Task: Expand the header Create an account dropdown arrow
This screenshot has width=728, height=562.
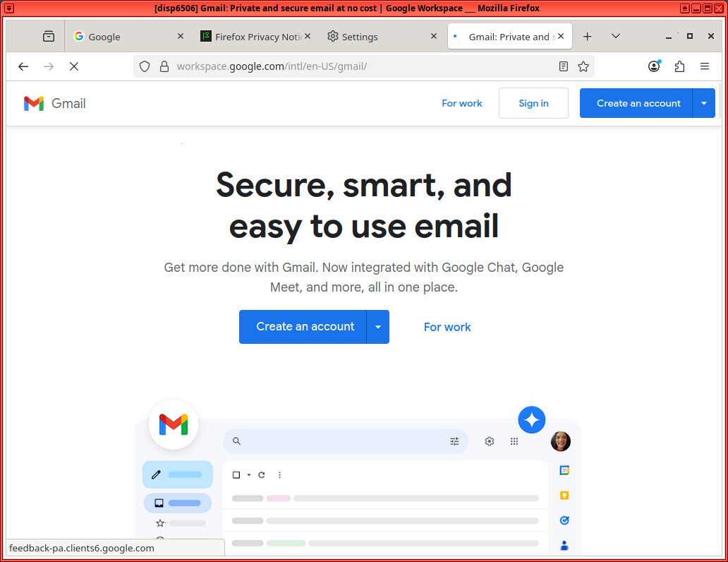Action: pyautogui.click(x=704, y=103)
